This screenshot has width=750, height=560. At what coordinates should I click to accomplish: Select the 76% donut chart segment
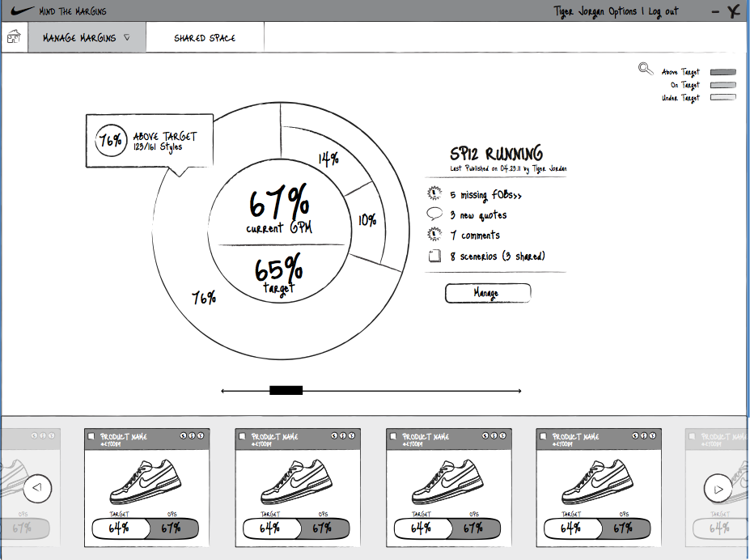click(x=203, y=298)
